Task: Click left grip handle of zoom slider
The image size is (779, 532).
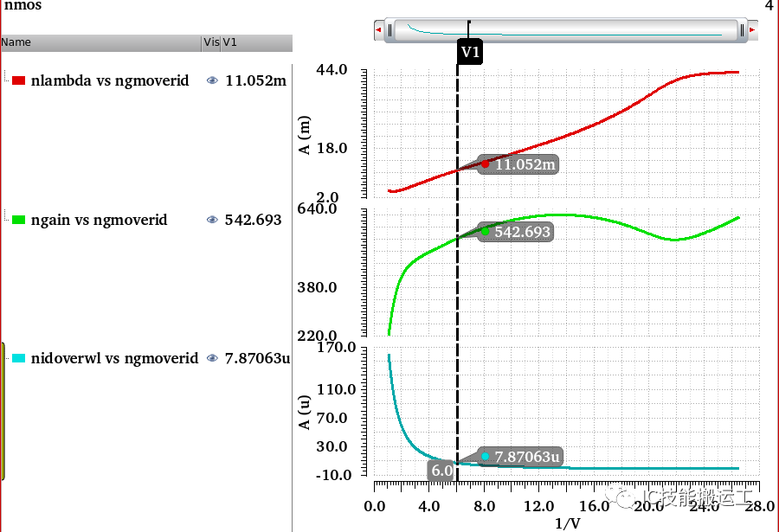Action: [391, 30]
